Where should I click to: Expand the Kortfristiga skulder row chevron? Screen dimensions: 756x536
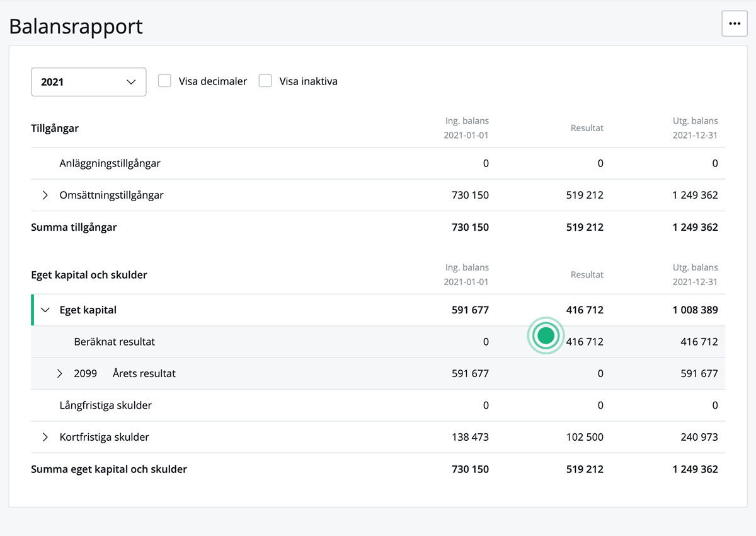click(45, 437)
